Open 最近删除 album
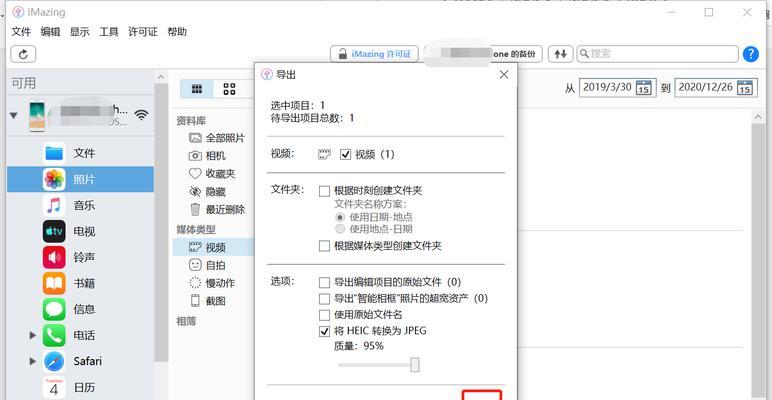 tap(217, 209)
